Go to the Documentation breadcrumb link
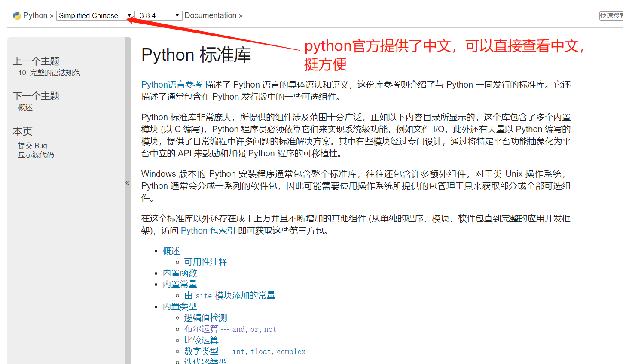Image resolution: width=623 pixels, height=364 pixels. click(x=211, y=15)
